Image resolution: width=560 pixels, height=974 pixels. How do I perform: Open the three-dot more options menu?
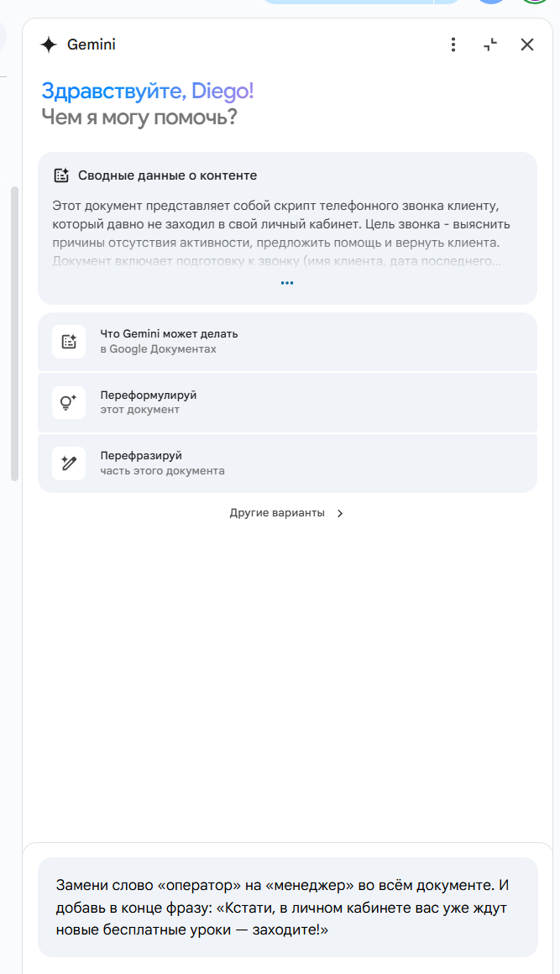click(x=453, y=45)
